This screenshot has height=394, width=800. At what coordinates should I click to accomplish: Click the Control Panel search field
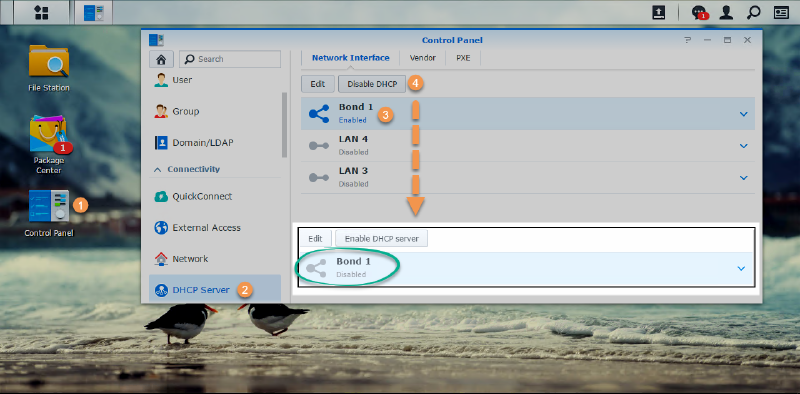tap(230, 59)
